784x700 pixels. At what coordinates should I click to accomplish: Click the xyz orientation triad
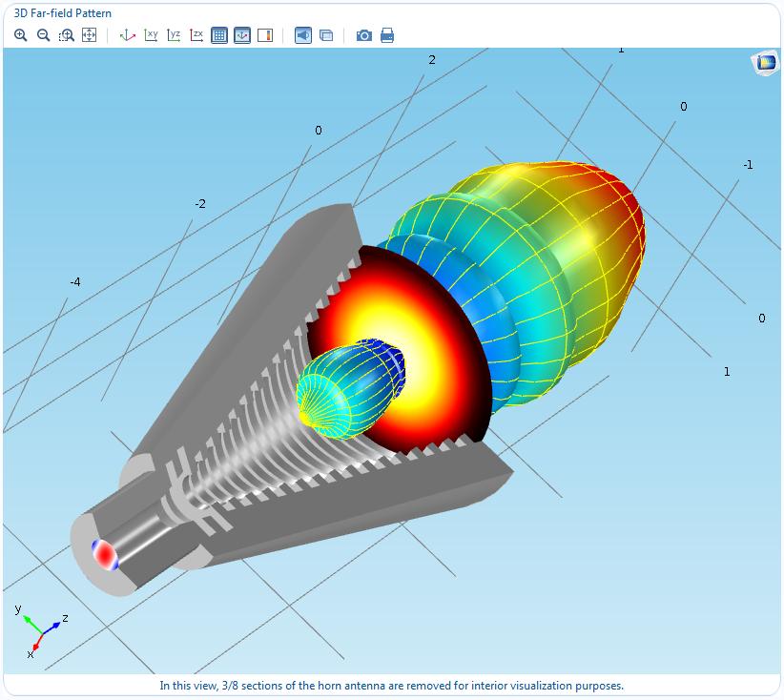(42, 632)
